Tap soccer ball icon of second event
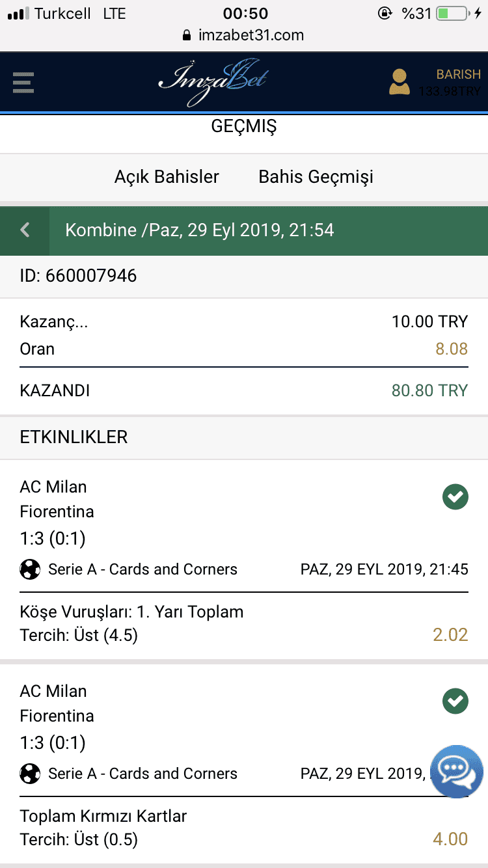This screenshot has width=488, height=868. [x=30, y=774]
